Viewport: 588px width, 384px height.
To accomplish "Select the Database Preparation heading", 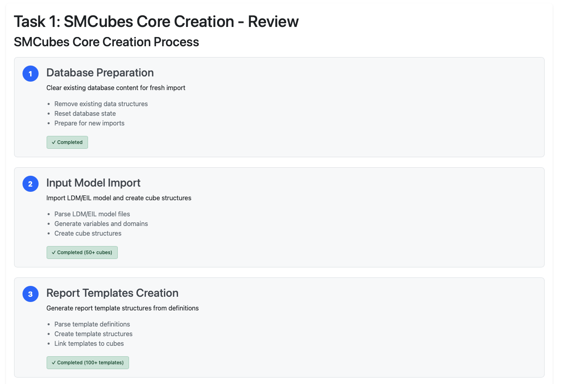I will pyautogui.click(x=100, y=73).
